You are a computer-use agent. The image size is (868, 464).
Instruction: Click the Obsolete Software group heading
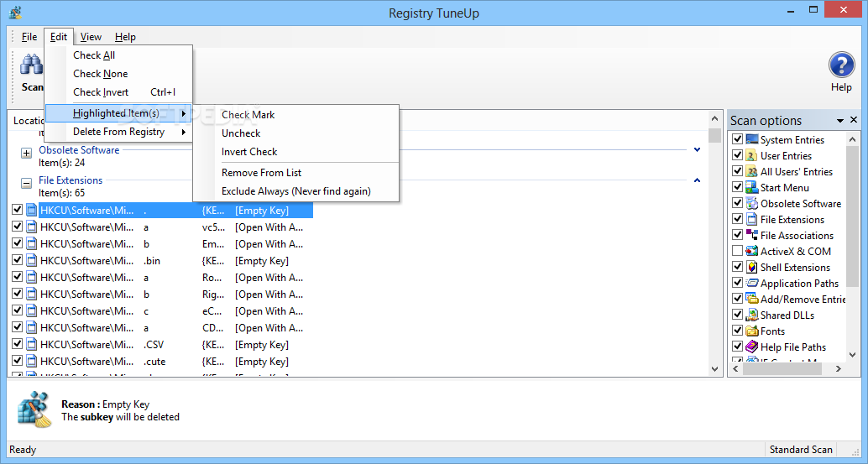pyautogui.click(x=79, y=150)
